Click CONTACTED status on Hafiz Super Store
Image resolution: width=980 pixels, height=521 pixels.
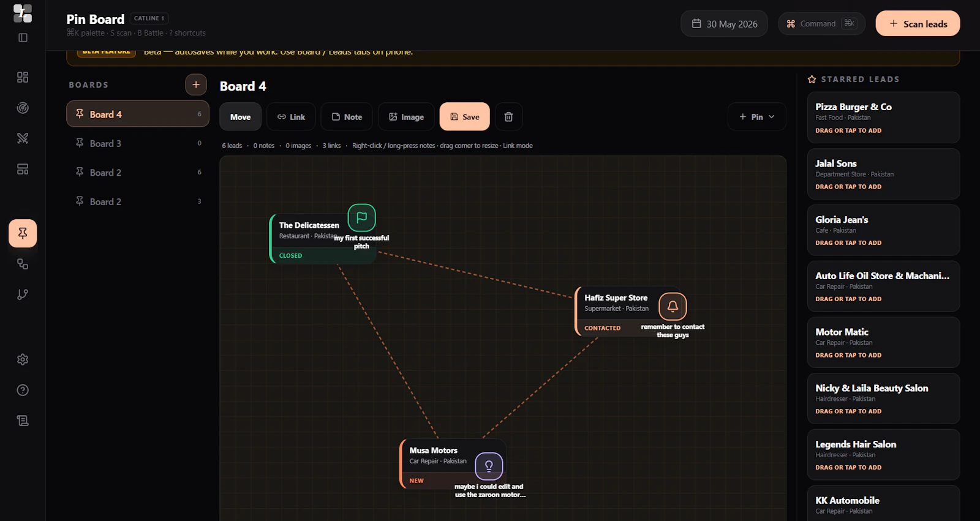coord(602,328)
